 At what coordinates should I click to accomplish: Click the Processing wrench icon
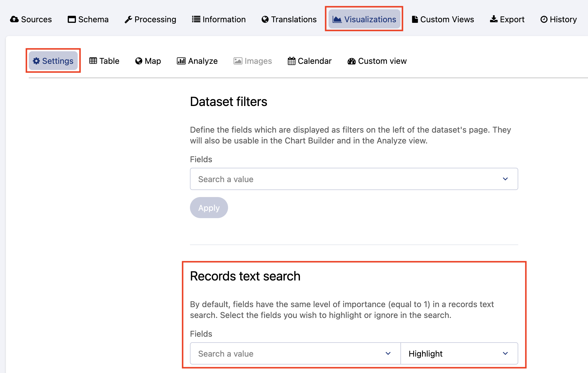[128, 20]
